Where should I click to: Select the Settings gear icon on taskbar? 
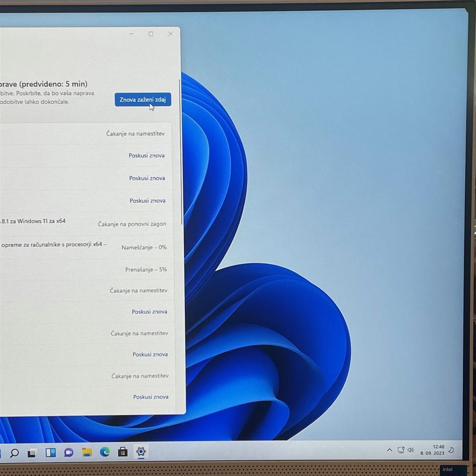point(141,451)
